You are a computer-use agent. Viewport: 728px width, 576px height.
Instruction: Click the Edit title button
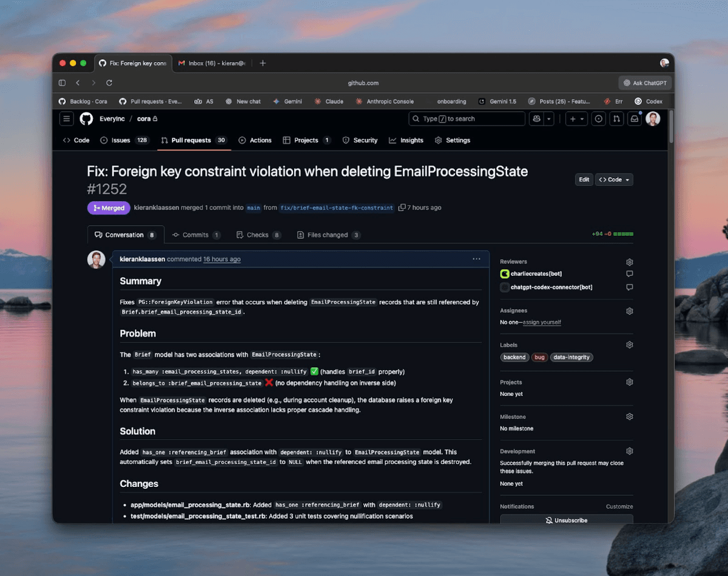(584, 179)
